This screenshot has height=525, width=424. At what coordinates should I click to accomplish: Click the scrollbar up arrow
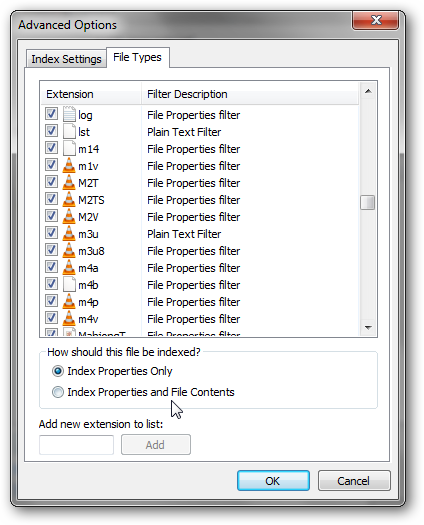pos(368,91)
